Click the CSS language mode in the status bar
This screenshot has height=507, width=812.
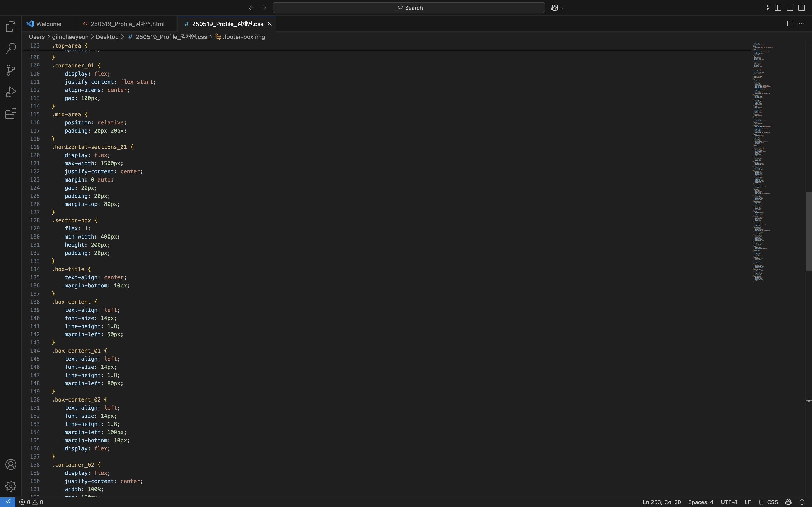(772, 502)
